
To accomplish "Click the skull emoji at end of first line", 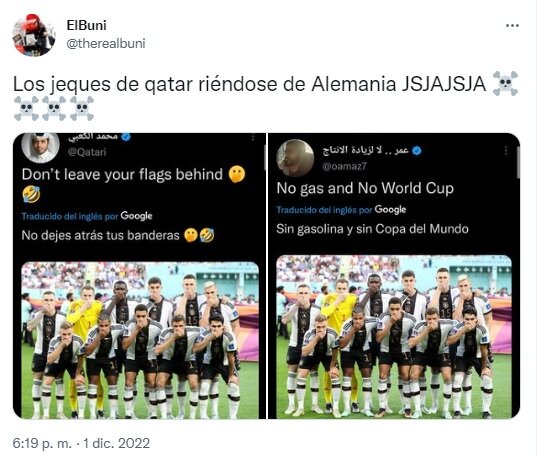I will (505, 84).
